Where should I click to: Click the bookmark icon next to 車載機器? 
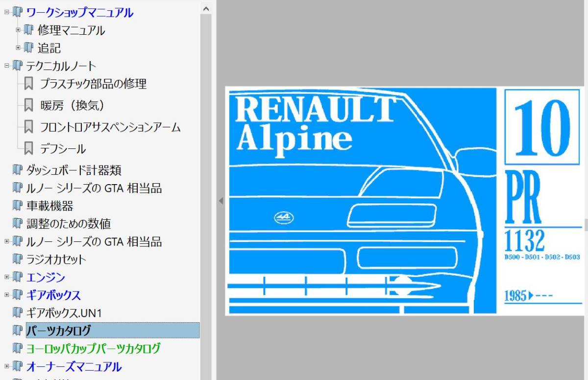click(18, 206)
